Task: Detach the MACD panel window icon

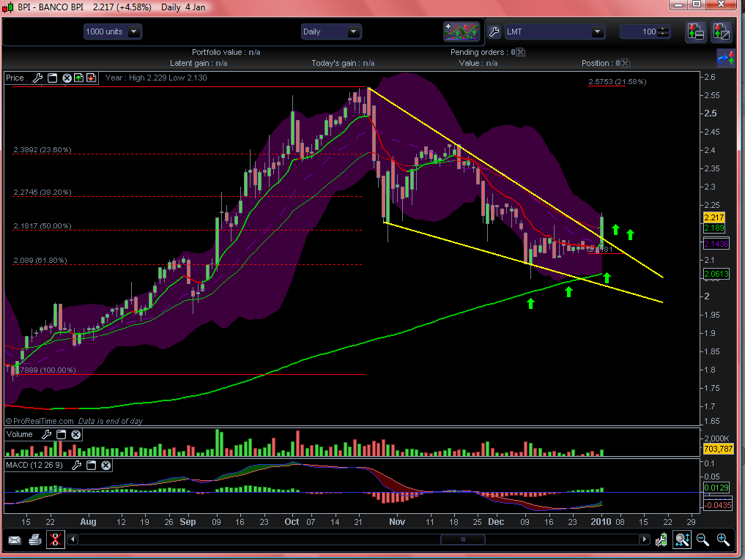Action: click(x=92, y=465)
